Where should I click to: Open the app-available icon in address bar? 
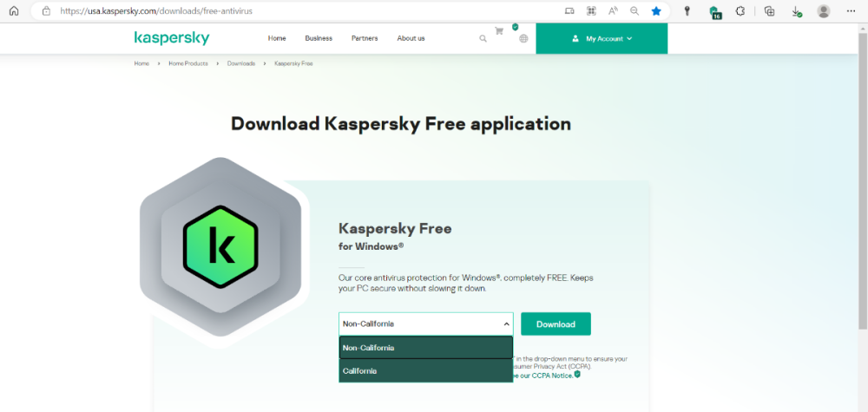point(569,10)
